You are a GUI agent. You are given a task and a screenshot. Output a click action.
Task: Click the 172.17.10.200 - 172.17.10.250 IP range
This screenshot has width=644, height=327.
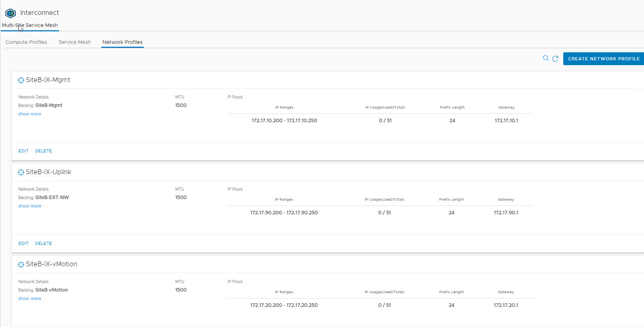(x=284, y=121)
